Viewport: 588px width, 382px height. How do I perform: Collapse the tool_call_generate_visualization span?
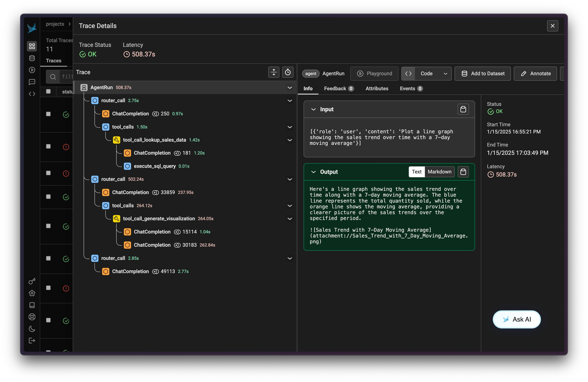point(290,219)
